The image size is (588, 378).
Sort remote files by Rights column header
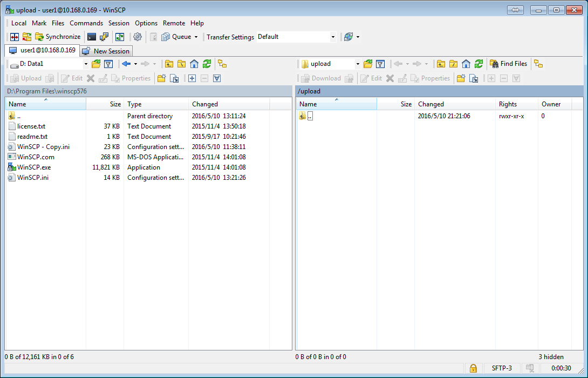coord(517,104)
